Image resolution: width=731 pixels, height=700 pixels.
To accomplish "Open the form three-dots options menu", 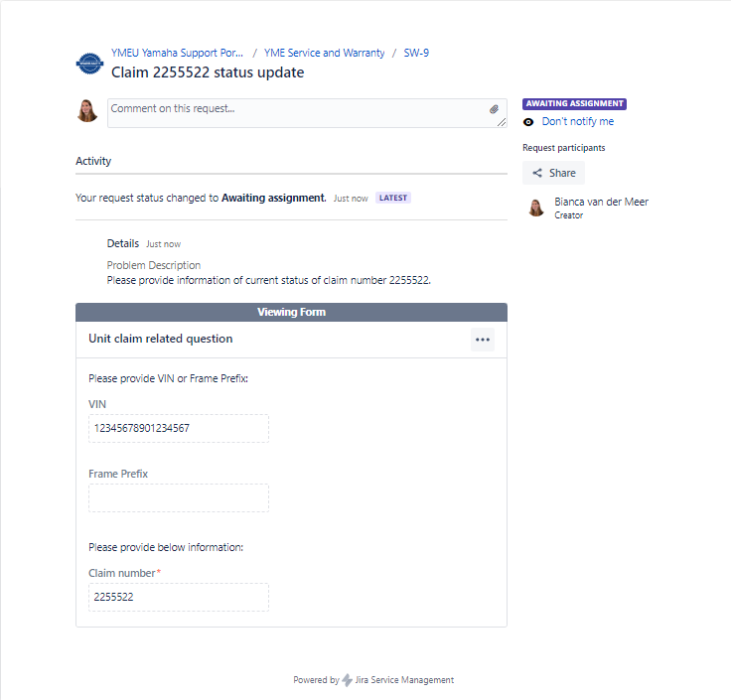I will (483, 340).
